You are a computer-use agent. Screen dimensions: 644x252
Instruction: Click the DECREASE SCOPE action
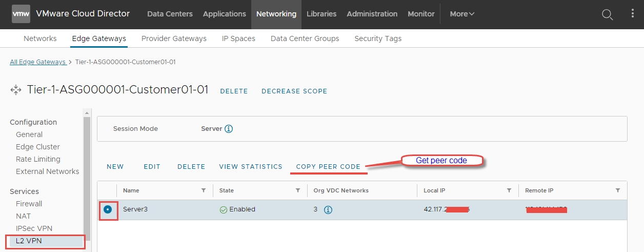coord(294,91)
